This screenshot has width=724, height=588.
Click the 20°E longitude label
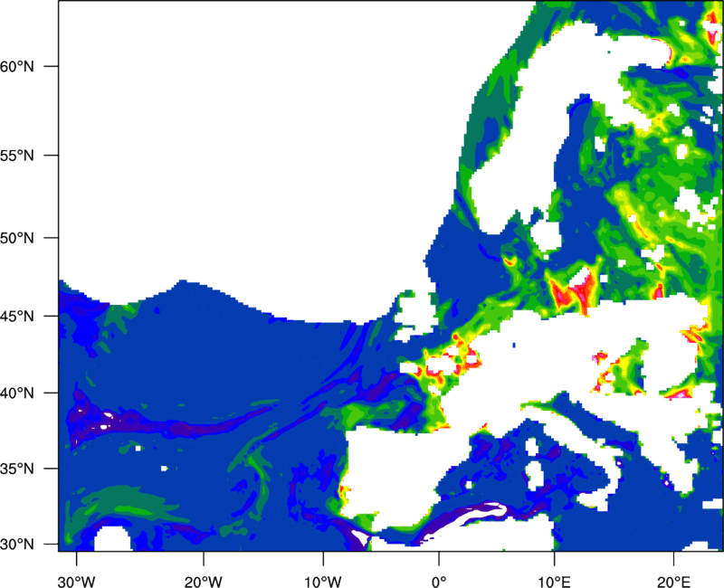(673, 582)
